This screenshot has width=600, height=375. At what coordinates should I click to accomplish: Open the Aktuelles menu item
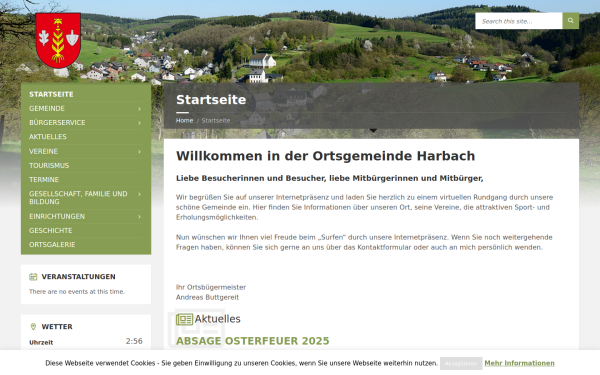48,137
